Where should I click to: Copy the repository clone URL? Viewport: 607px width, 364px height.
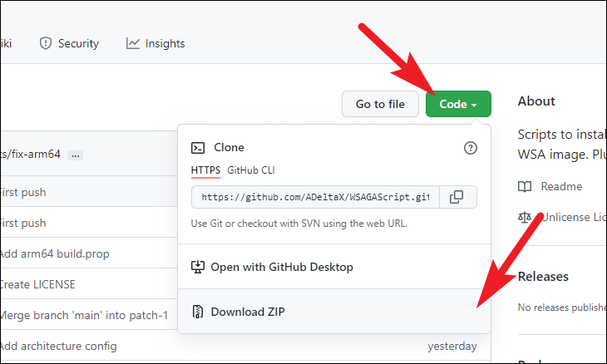457,197
